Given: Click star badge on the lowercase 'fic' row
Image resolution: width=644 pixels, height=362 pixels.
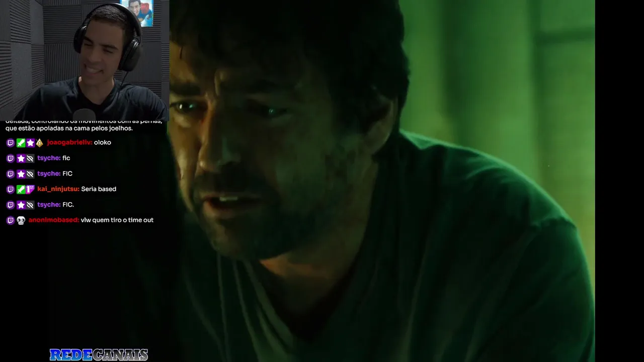Looking at the screenshot, I should coord(21,158).
